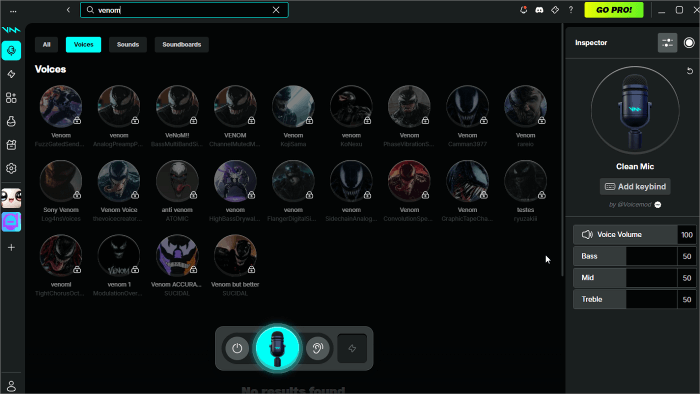This screenshot has width=700, height=394.
Task: Click the Treble value 50
Action: tap(687, 299)
